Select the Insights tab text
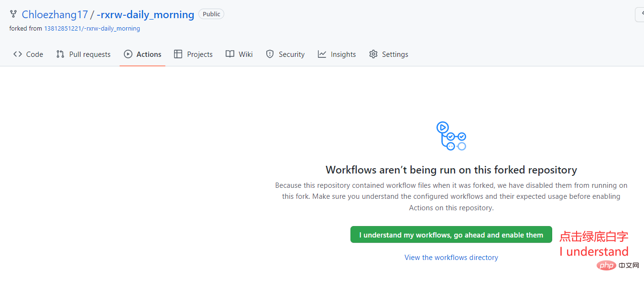The width and height of the screenshot is (644, 281). tap(343, 54)
